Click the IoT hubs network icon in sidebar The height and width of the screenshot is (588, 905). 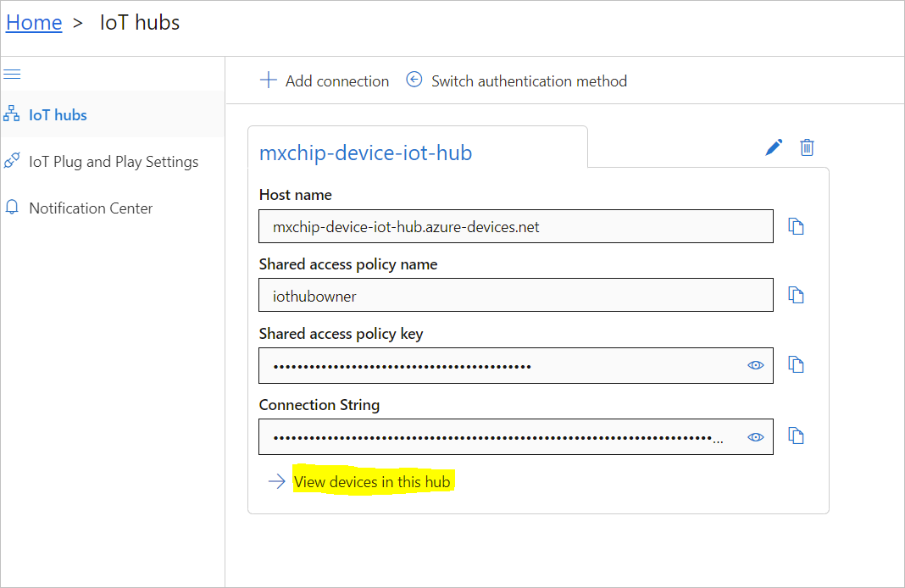coord(12,114)
